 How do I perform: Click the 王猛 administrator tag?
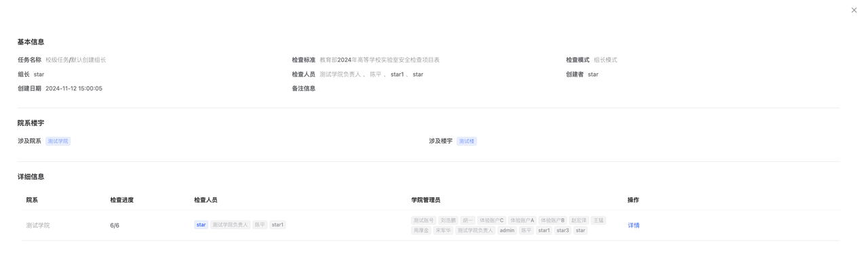[598, 220]
